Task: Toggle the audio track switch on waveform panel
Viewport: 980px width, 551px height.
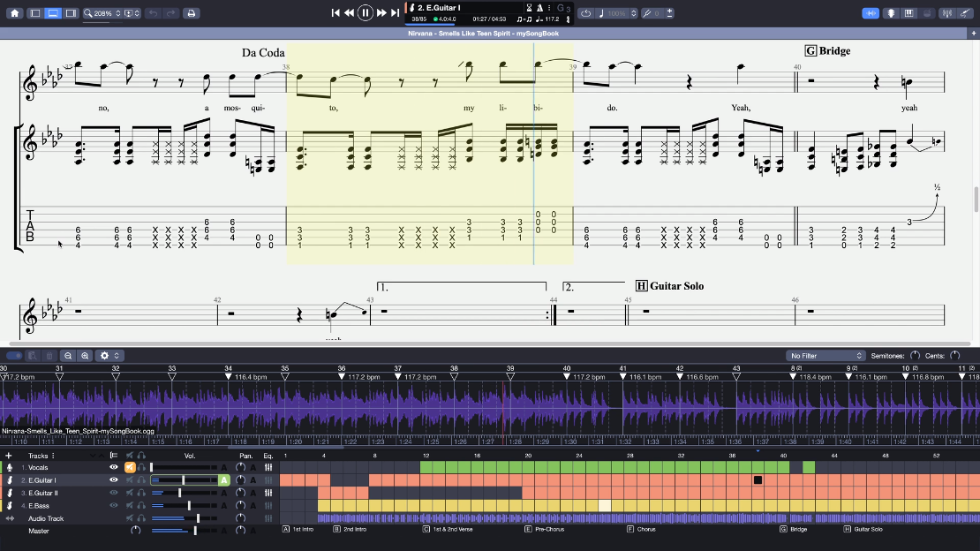Action: [14, 356]
